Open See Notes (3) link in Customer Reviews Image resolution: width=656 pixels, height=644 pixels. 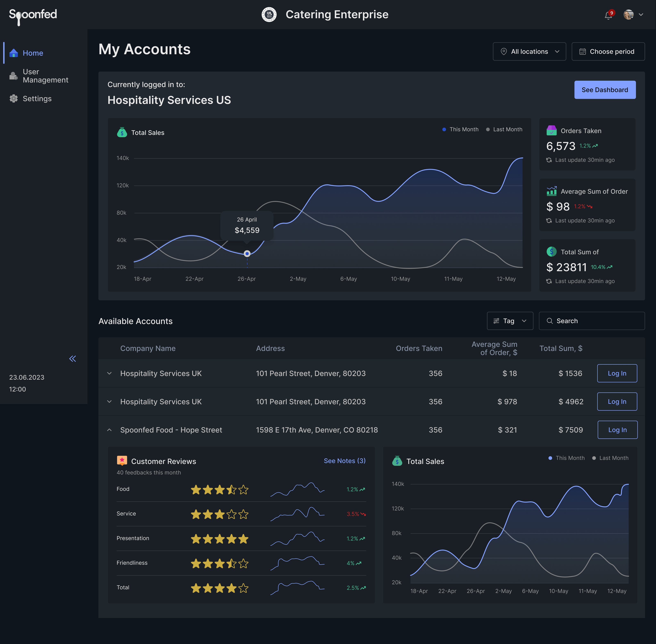(x=344, y=461)
